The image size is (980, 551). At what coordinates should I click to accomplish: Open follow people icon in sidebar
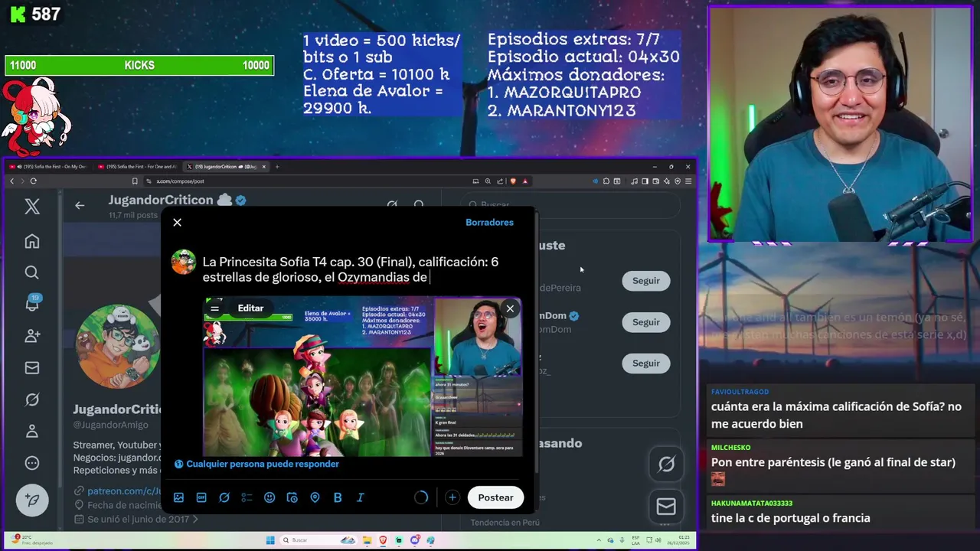tap(32, 336)
